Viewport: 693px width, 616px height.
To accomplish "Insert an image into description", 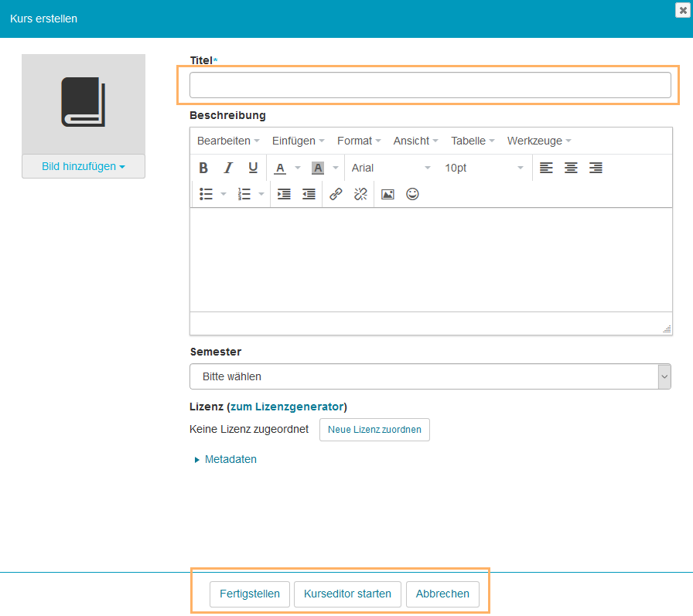I will click(x=387, y=194).
